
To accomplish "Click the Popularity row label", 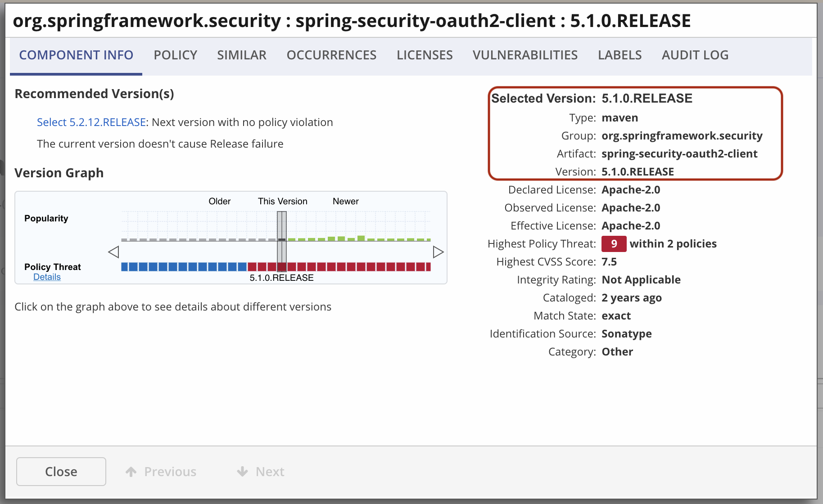I will [46, 218].
